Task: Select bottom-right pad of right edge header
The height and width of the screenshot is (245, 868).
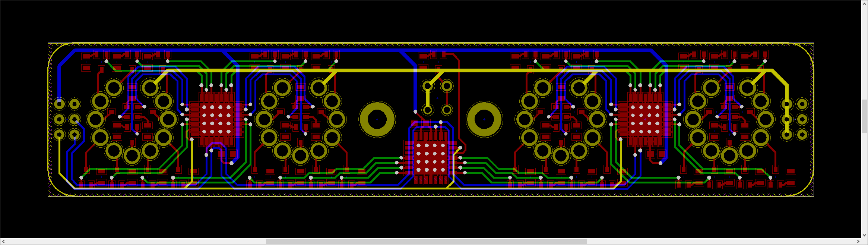Action: (802, 134)
